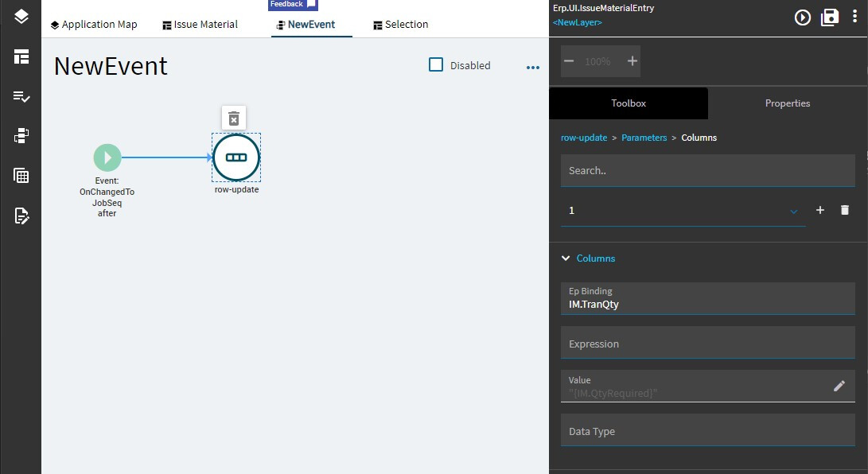Click the 100% zoom level value
This screenshot has width=868, height=474.
point(597,61)
